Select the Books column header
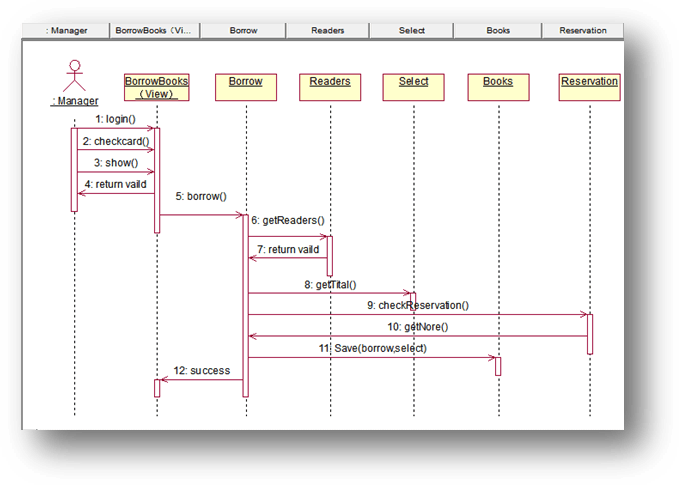679x485 pixels. [x=498, y=31]
